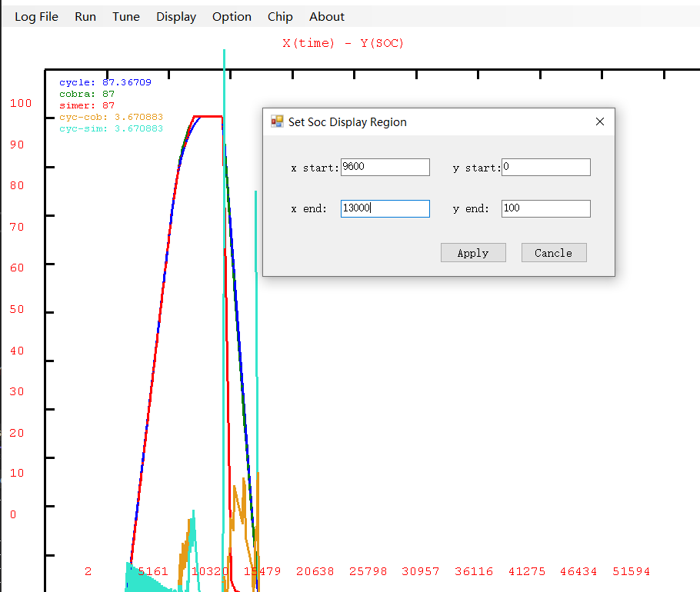This screenshot has width=700, height=592.
Task: Click the Apply button
Action: click(x=473, y=253)
